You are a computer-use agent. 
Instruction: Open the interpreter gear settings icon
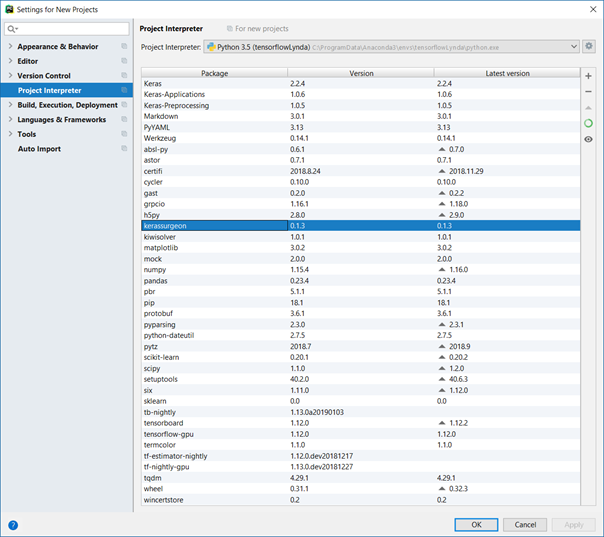pyautogui.click(x=589, y=47)
